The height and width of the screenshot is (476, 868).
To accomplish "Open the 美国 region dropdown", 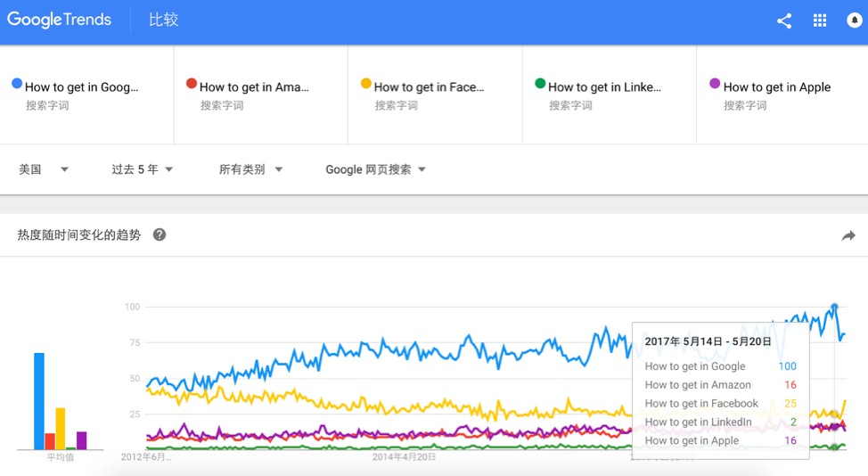I will click(x=44, y=169).
